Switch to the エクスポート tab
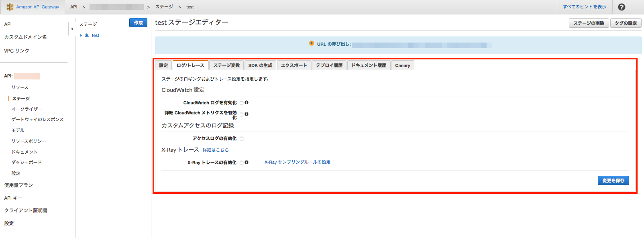The image size is (644, 238). [294, 65]
